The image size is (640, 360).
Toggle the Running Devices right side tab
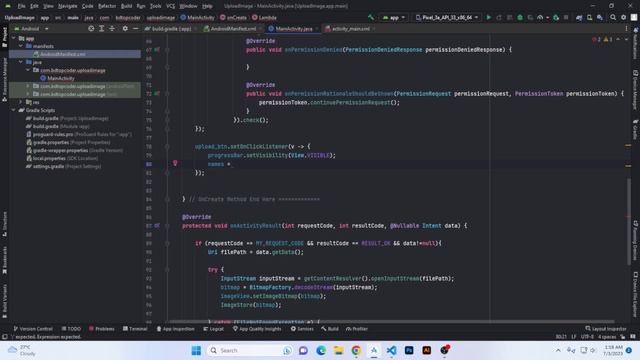point(636,240)
